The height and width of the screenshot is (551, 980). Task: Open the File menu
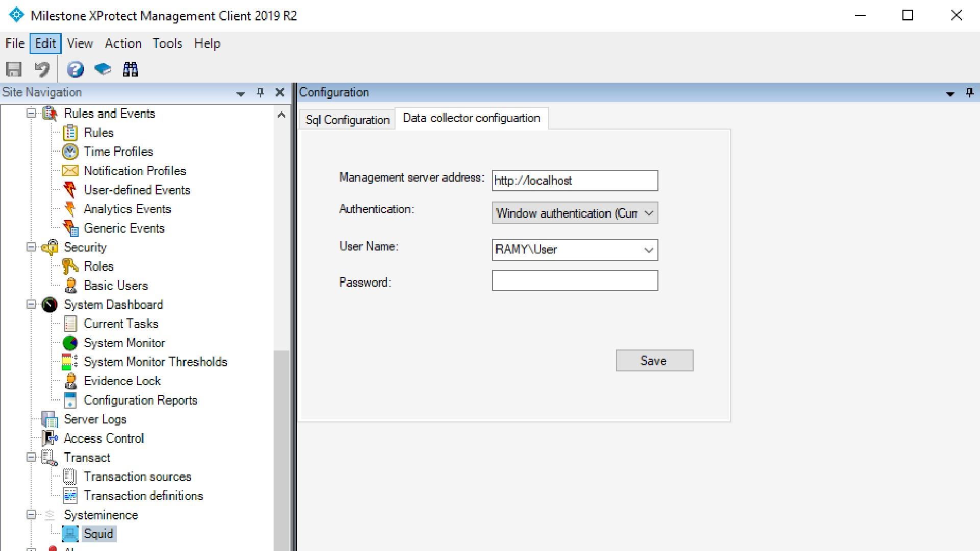[x=15, y=44]
